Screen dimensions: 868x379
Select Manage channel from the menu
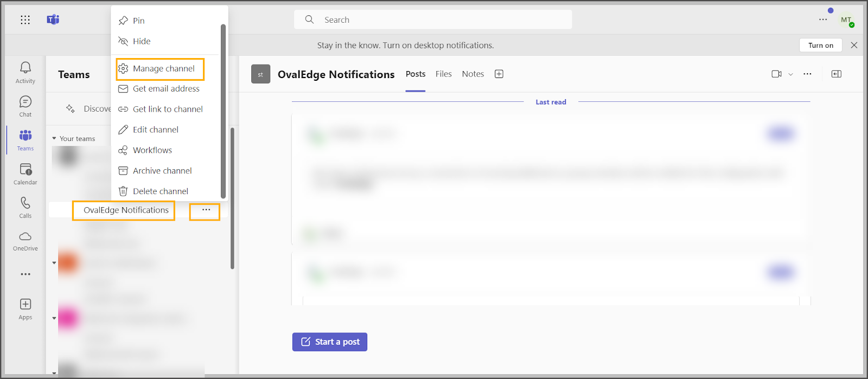pyautogui.click(x=163, y=69)
